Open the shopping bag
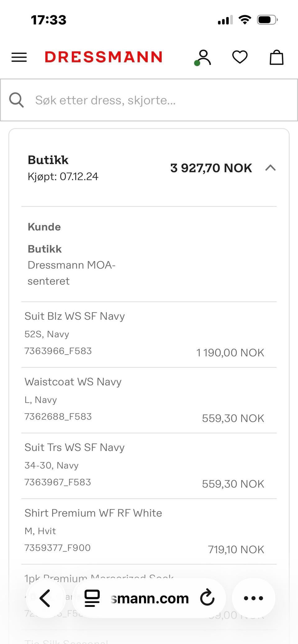298x644 pixels. (276, 58)
